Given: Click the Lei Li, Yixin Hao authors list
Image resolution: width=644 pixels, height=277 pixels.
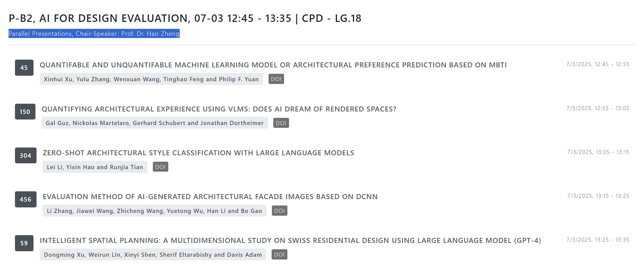Looking at the screenshot, I should click(95, 167).
